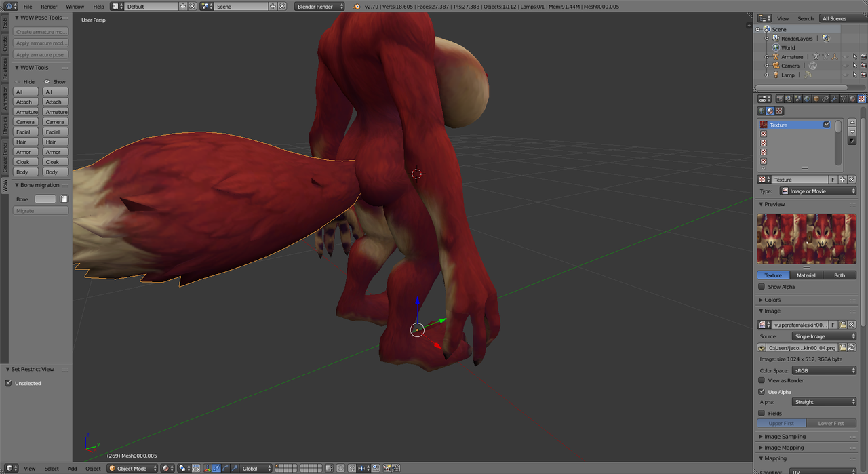Open the Scene properties tab
The image size is (868, 474).
798,98
